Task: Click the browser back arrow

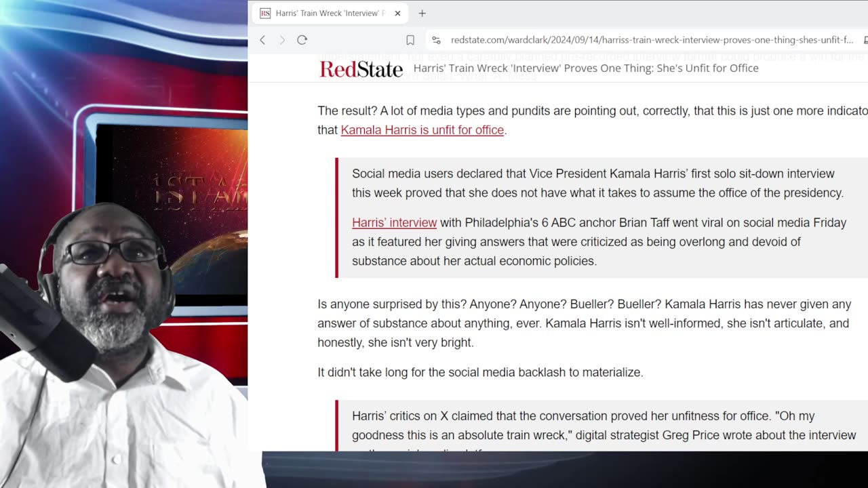Action: pyautogui.click(x=262, y=40)
